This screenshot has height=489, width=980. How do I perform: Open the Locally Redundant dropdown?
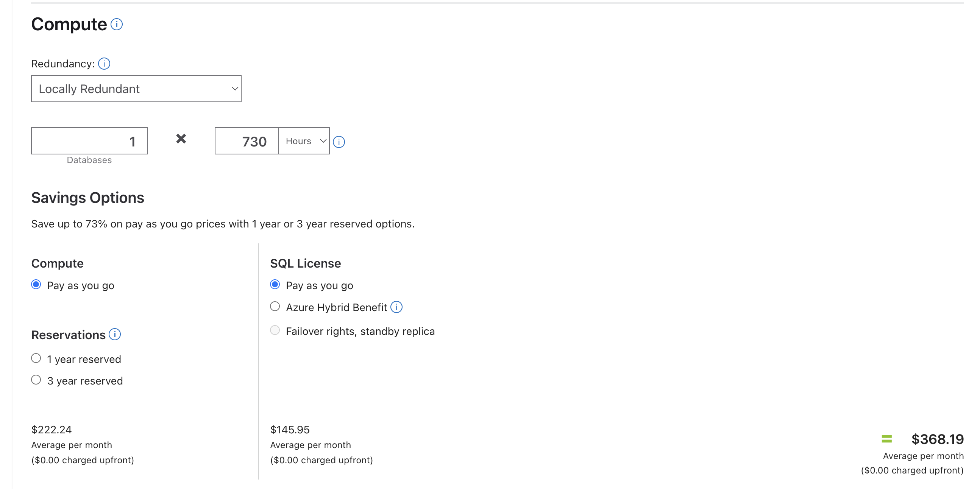click(x=136, y=89)
